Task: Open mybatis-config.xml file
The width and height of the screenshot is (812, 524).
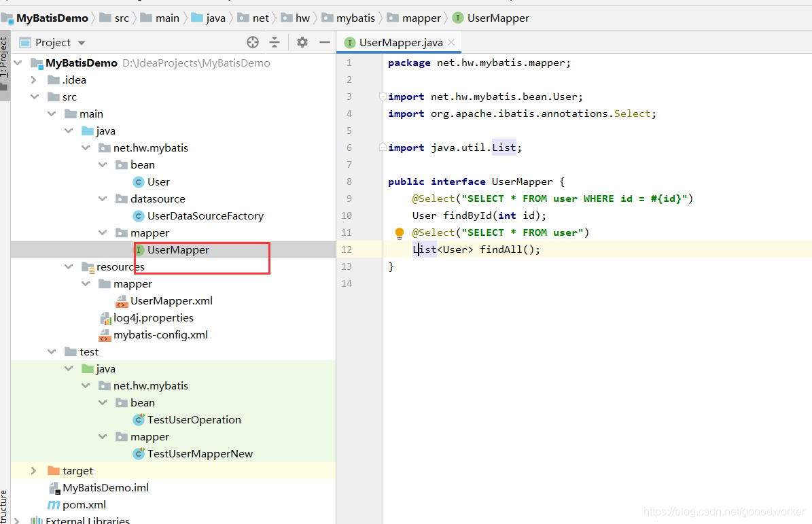Action: 160,335
